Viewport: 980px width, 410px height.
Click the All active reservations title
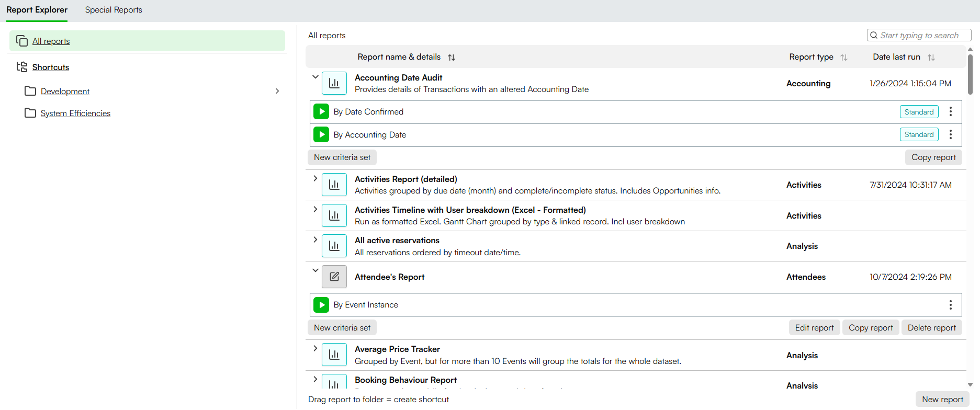(397, 240)
